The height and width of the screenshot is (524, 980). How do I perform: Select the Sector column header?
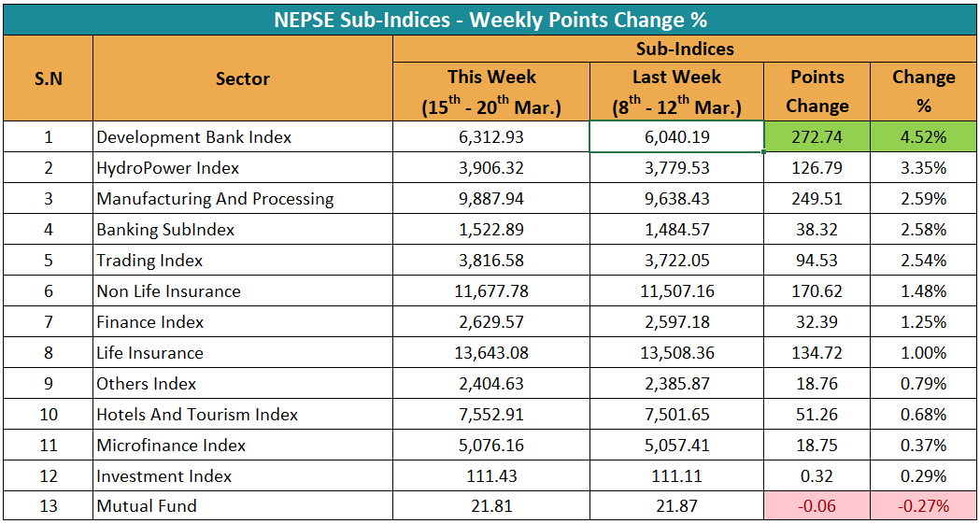coord(243,79)
